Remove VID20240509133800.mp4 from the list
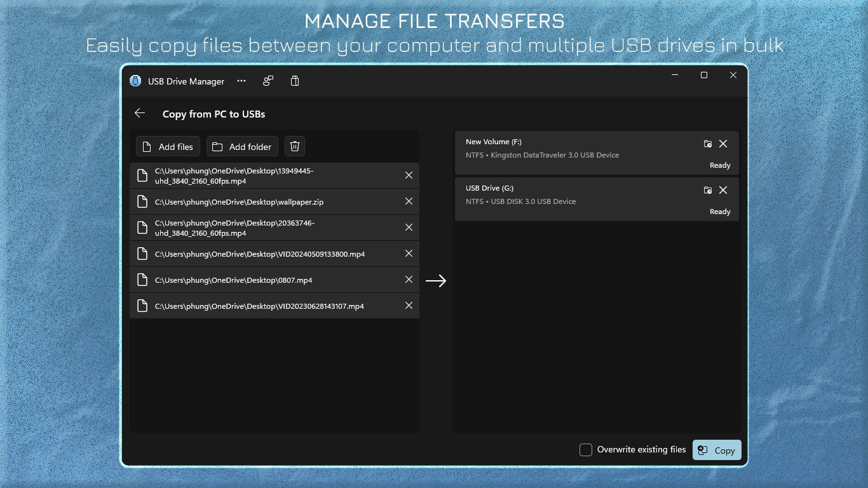Image resolution: width=868 pixels, height=488 pixels. (409, 254)
